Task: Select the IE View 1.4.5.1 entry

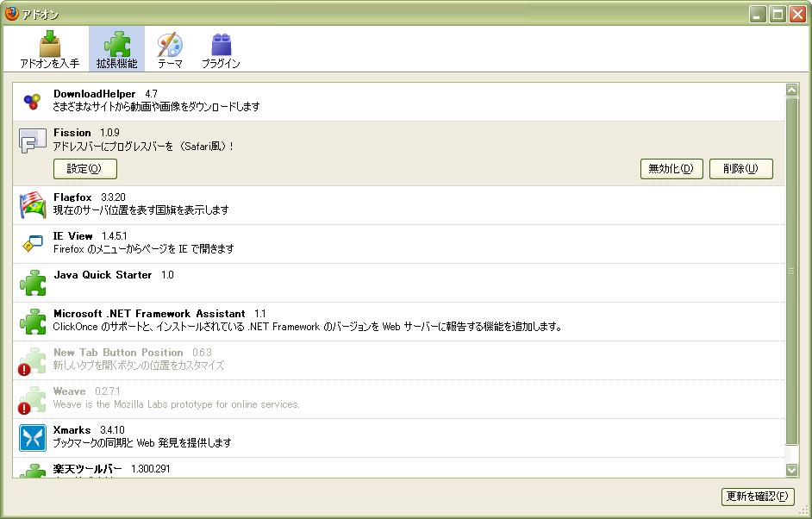Action: coord(398,244)
